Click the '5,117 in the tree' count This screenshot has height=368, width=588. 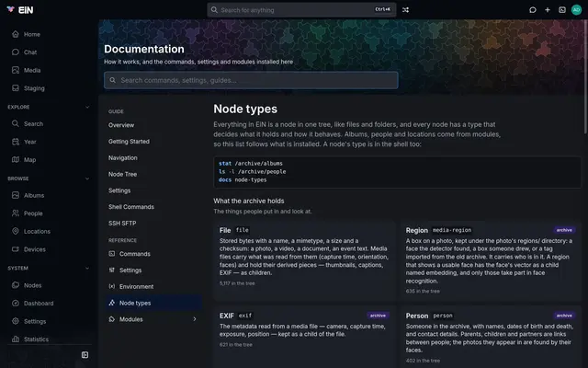(237, 283)
